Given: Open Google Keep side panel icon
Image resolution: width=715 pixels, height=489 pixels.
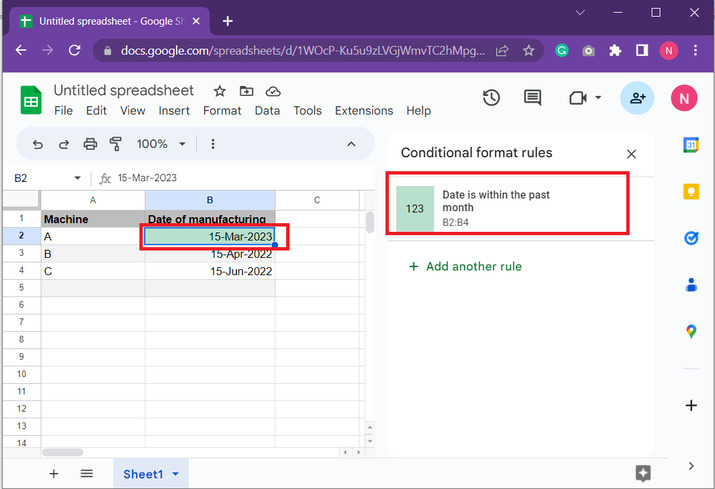Looking at the screenshot, I should (691, 191).
